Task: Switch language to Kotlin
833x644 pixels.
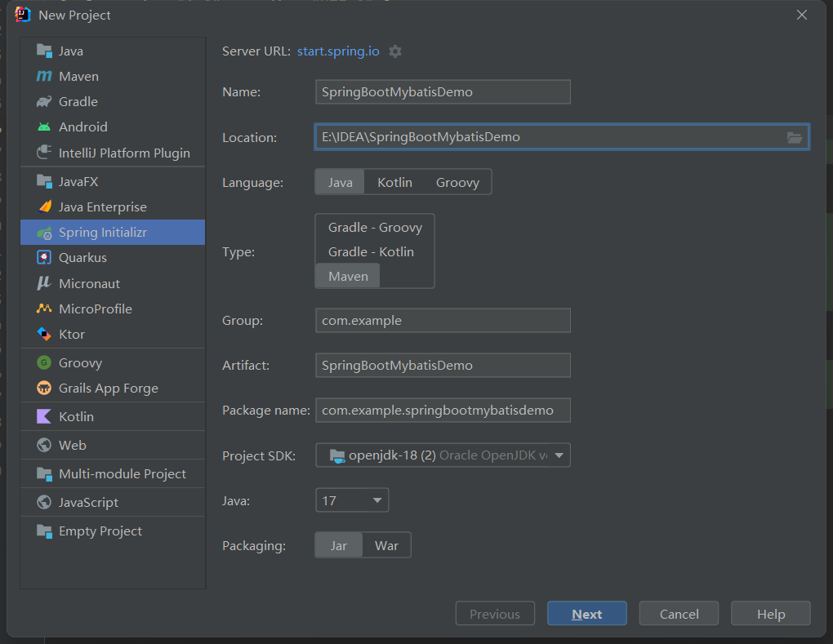Action: pos(394,183)
